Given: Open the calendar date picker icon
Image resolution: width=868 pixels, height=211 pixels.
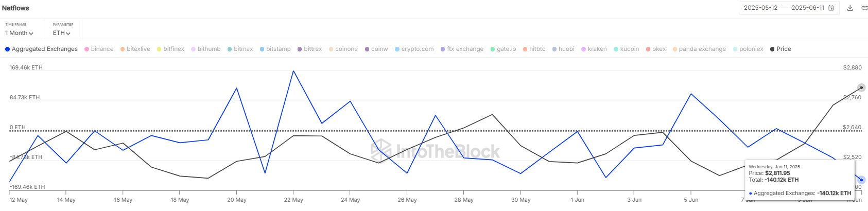Looking at the screenshot, I should pyautogui.click(x=831, y=8).
